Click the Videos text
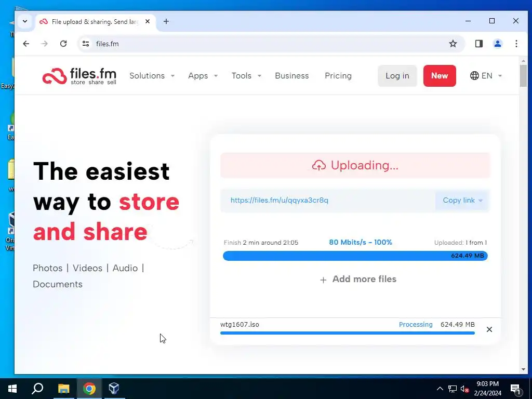The height and width of the screenshot is (399, 532). tap(87, 268)
